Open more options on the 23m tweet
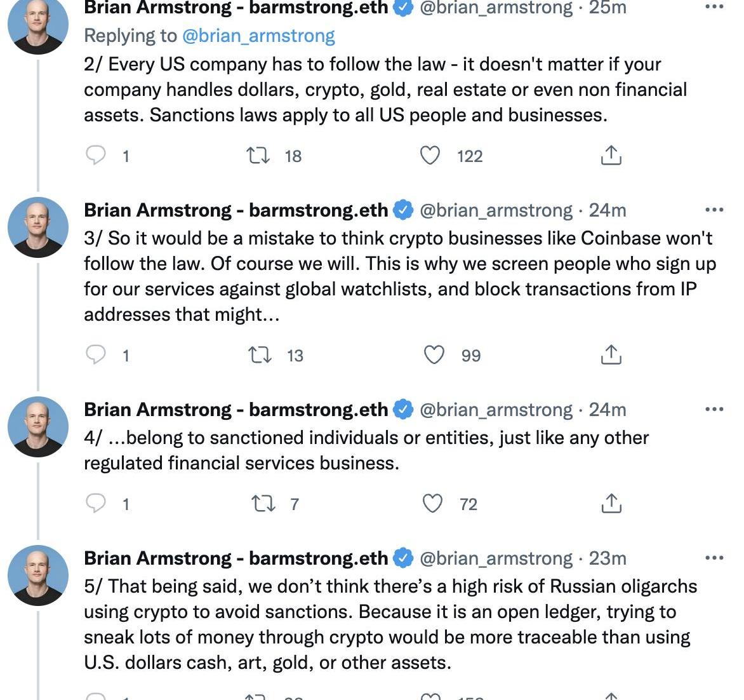The width and height of the screenshot is (744, 700). tap(714, 558)
